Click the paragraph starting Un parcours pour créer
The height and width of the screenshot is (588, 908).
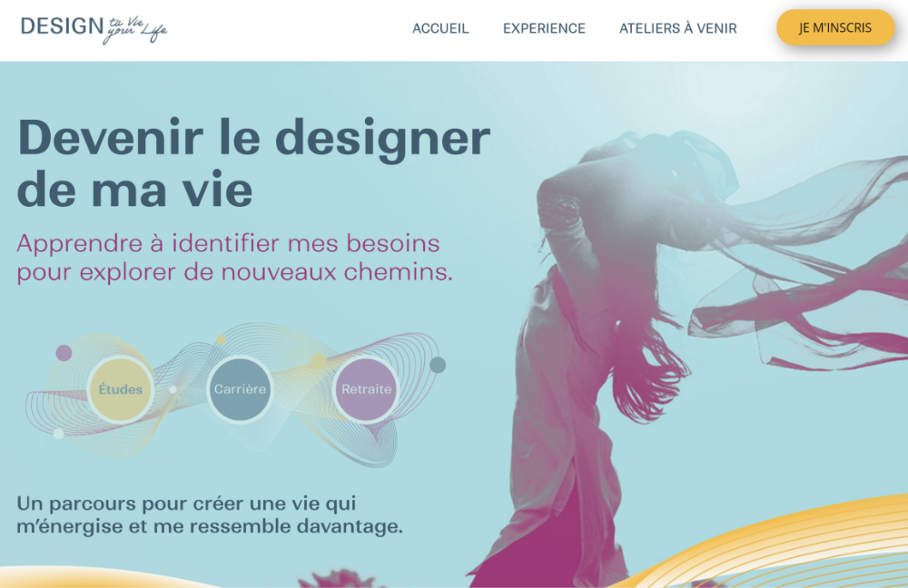click(209, 514)
